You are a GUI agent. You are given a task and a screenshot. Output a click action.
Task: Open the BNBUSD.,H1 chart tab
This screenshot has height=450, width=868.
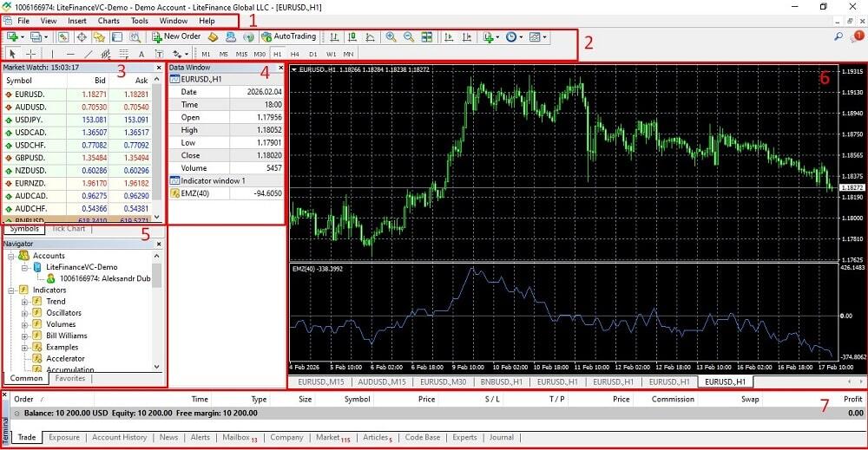coord(500,382)
